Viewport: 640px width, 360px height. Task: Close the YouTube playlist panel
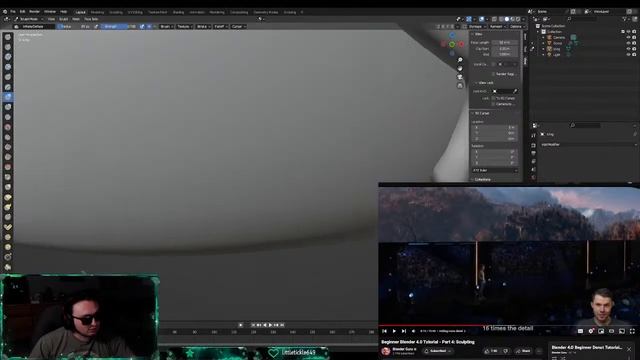[x=629, y=349]
